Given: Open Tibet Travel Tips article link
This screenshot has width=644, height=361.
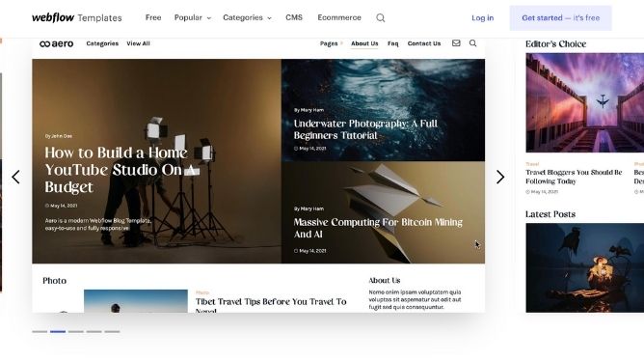Looking at the screenshot, I should tap(271, 305).
